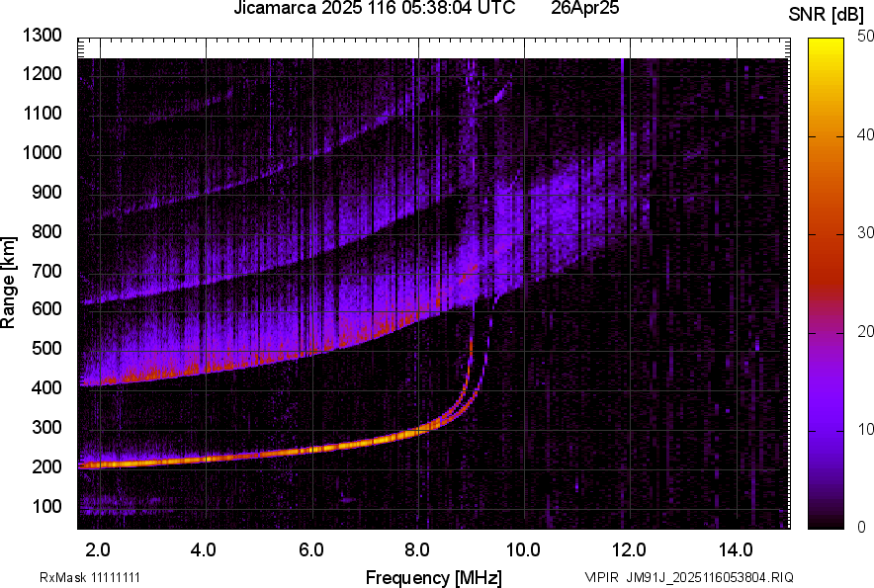
Task: Click the 'RxMask 11111111' footer text
Action: click(x=90, y=577)
